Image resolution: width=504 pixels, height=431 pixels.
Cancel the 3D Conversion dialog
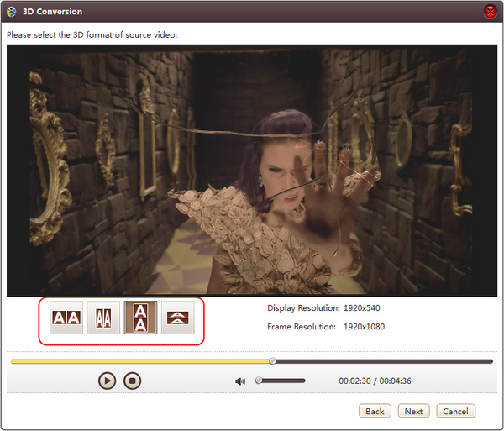(455, 411)
